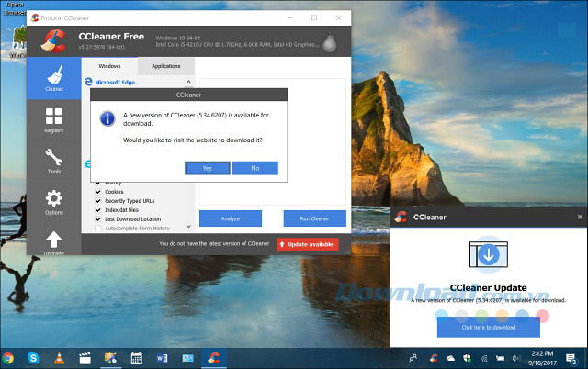
Task: Open Skype from taskbar
Action: pyautogui.click(x=33, y=359)
